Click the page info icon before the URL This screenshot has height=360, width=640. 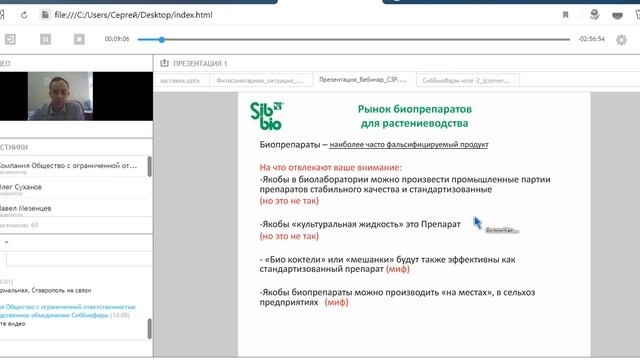45,15
